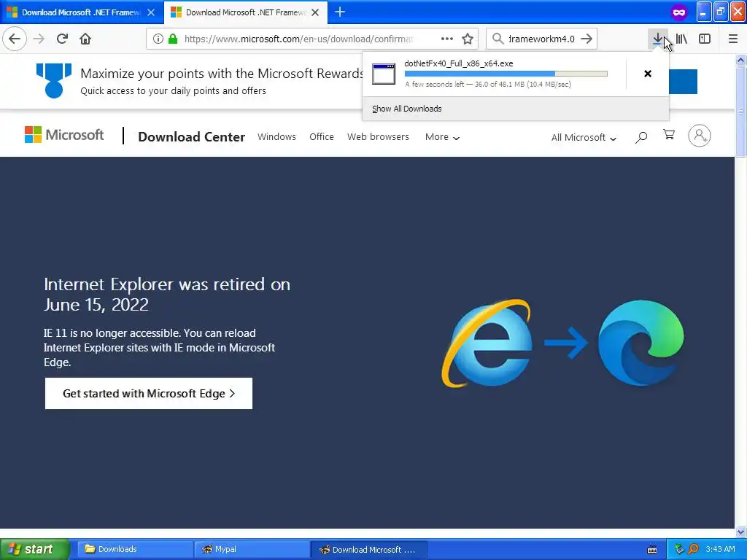Open the Windows navigation item
The image size is (747, 560).
(x=276, y=136)
